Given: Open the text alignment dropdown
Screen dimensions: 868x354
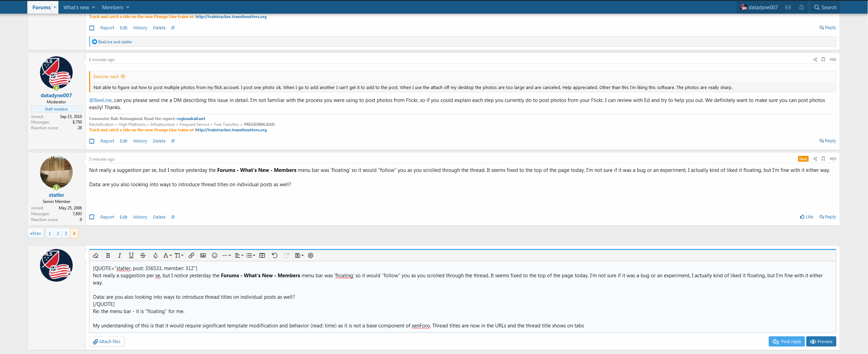Looking at the screenshot, I should pos(239,255).
